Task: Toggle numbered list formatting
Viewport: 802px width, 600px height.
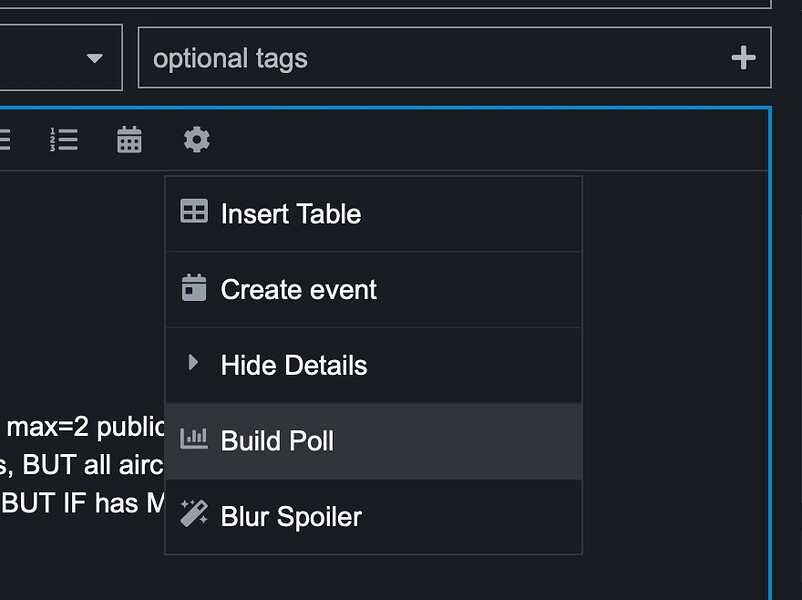Action: pos(63,139)
